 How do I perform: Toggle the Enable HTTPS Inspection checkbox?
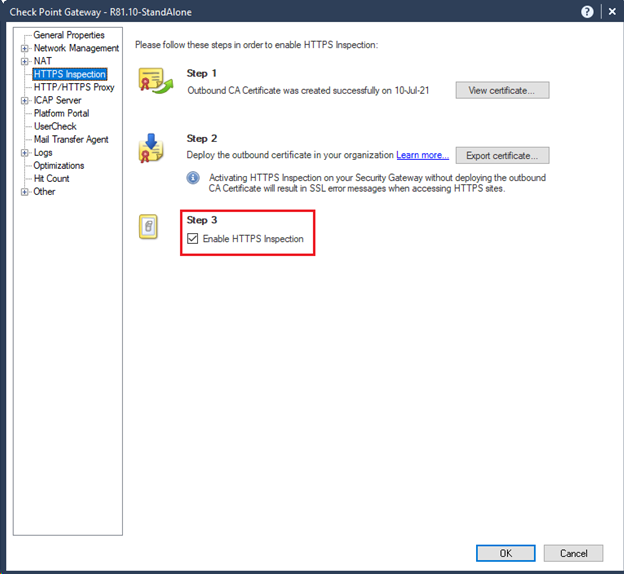[193, 239]
